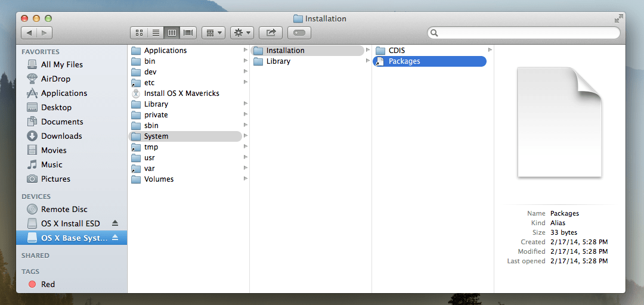Expand arrow next to sbin folder
Image resolution: width=644 pixels, height=305 pixels.
pos(245,125)
